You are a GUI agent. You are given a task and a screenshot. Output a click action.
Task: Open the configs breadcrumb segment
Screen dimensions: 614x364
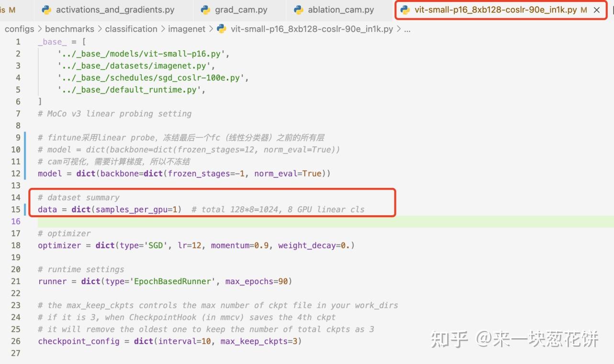(20, 29)
